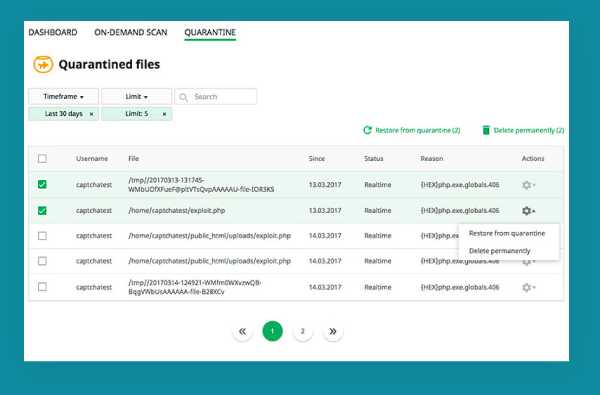Click the restore circular arrow icon
This screenshot has height=395, width=600.
click(367, 130)
